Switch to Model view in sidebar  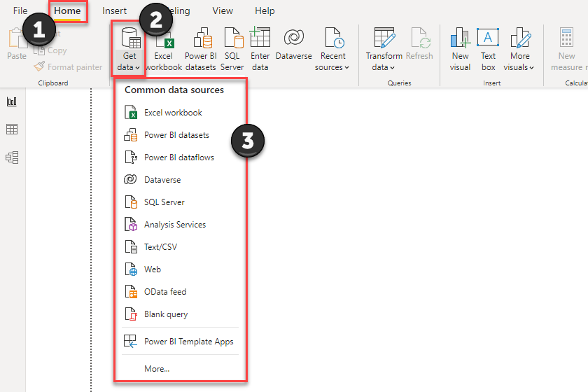12,157
